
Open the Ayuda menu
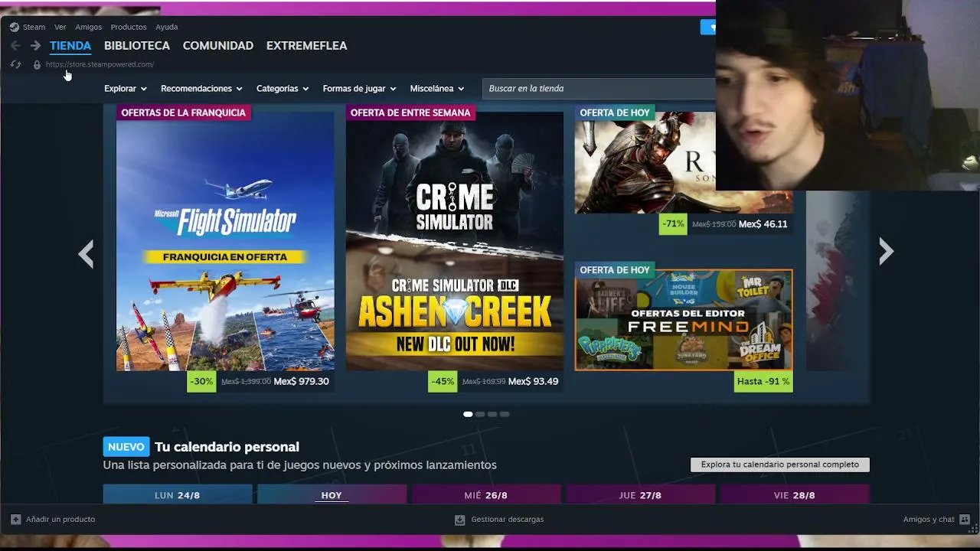166,27
